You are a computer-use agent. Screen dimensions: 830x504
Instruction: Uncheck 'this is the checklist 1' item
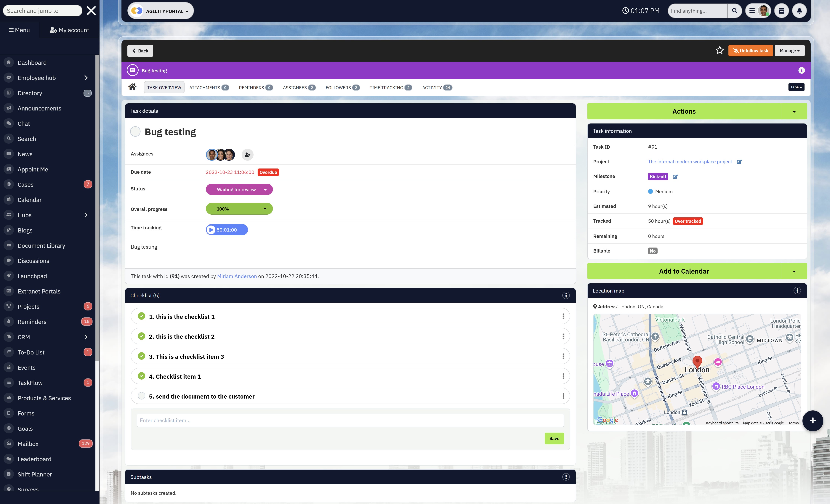point(142,316)
